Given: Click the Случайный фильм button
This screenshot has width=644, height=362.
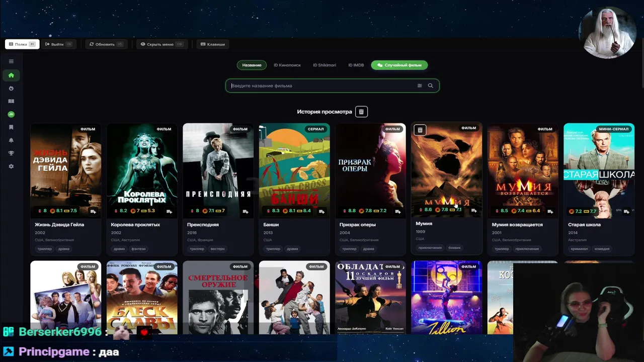Looking at the screenshot, I should 399,65.
